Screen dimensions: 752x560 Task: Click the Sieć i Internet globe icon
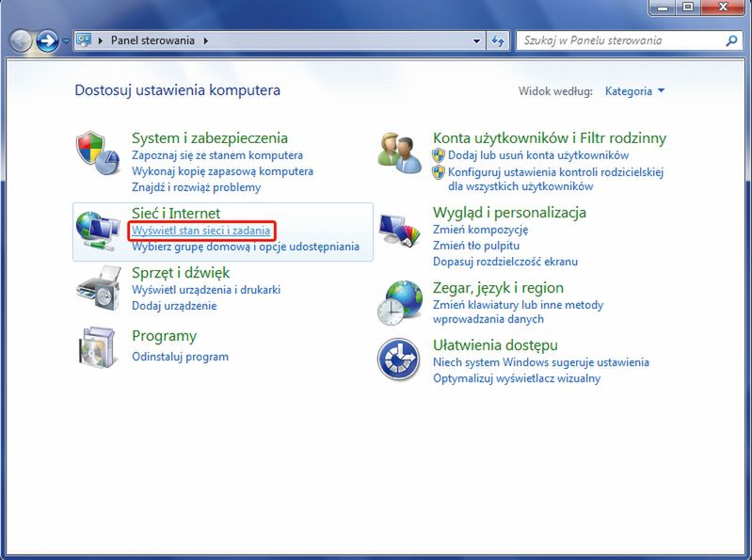pos(98,232)
